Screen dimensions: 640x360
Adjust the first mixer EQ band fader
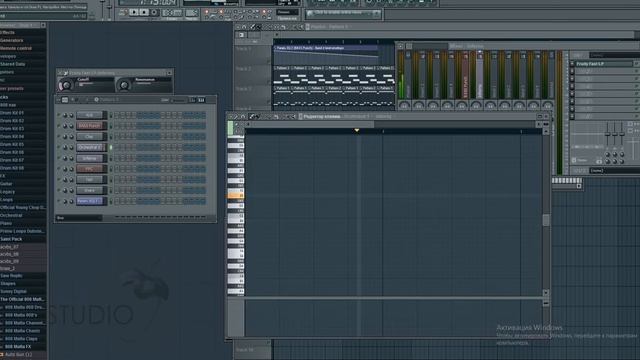607,133
